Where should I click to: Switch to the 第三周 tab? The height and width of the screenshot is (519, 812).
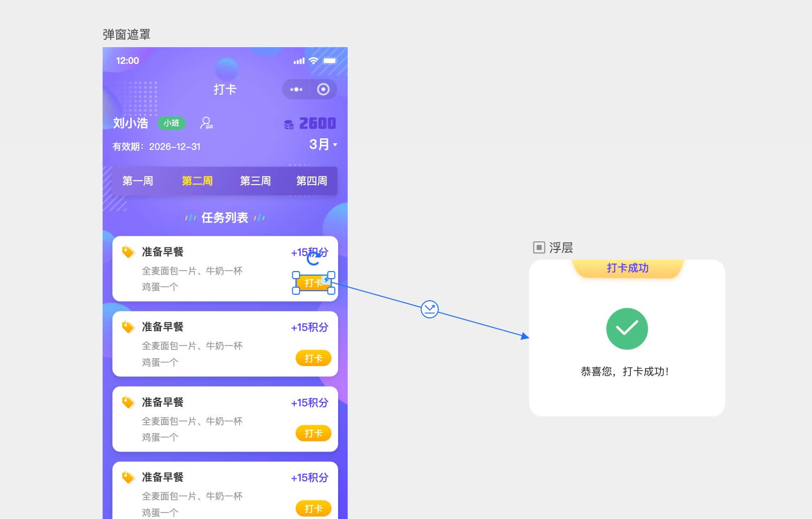256,181
